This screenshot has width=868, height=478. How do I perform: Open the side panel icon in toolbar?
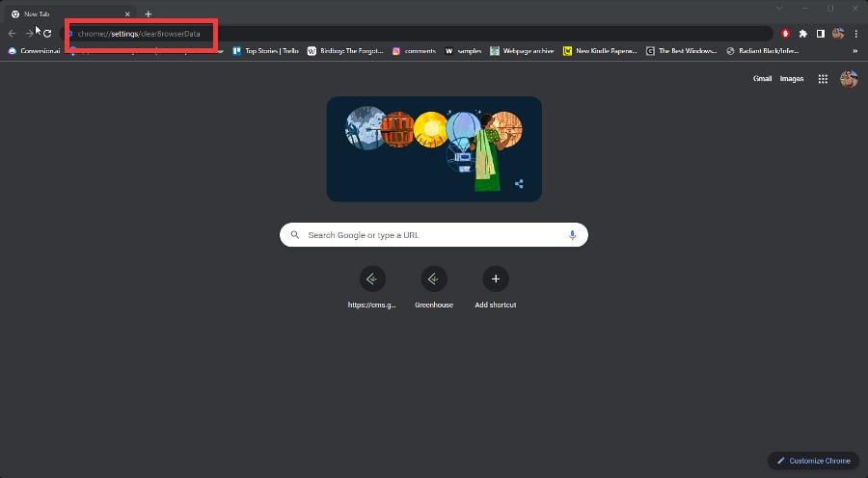tap(821, 34)
